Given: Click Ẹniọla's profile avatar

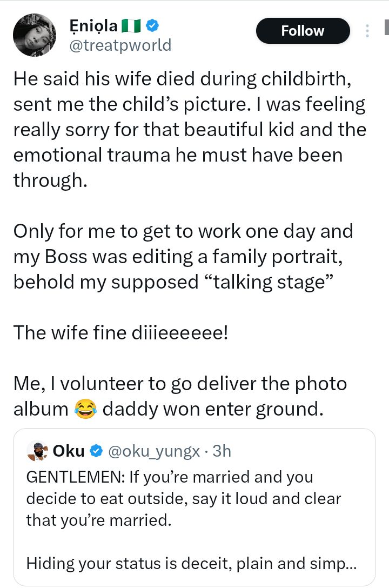Looking at the screenshot, I should click(x=35, y=35).
